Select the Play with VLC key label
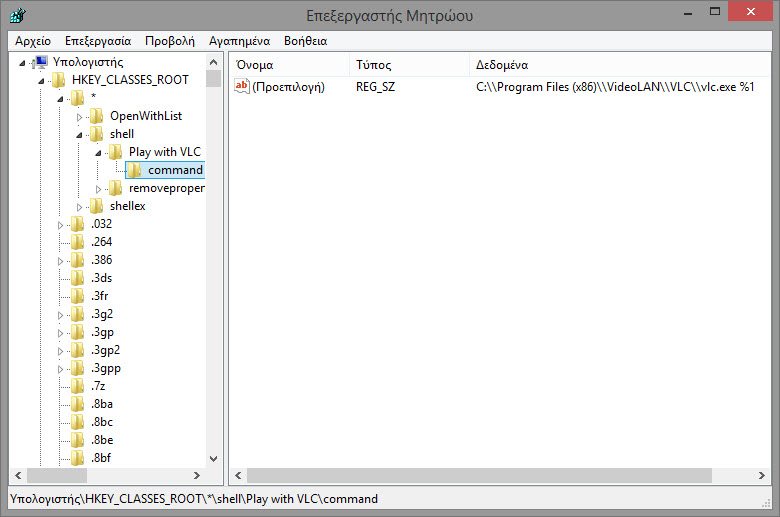Image resolution: width=780 pixels, height=517 pixels. pyautogui.click(x=165, y=152)
